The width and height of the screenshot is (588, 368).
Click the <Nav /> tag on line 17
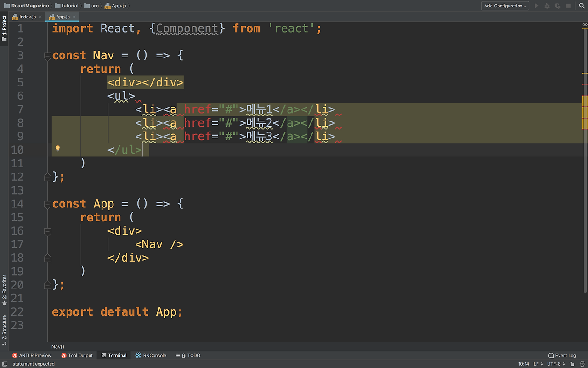coord(159,244)
